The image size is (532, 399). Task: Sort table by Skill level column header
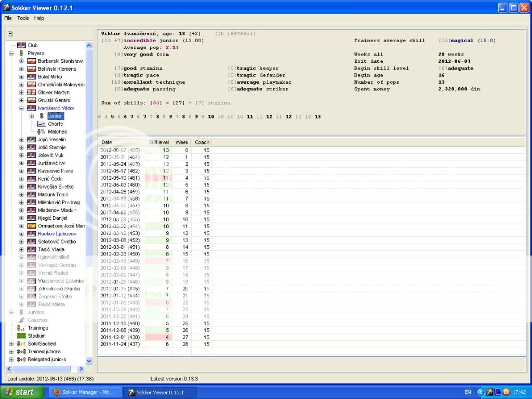(x=158, y=142)
